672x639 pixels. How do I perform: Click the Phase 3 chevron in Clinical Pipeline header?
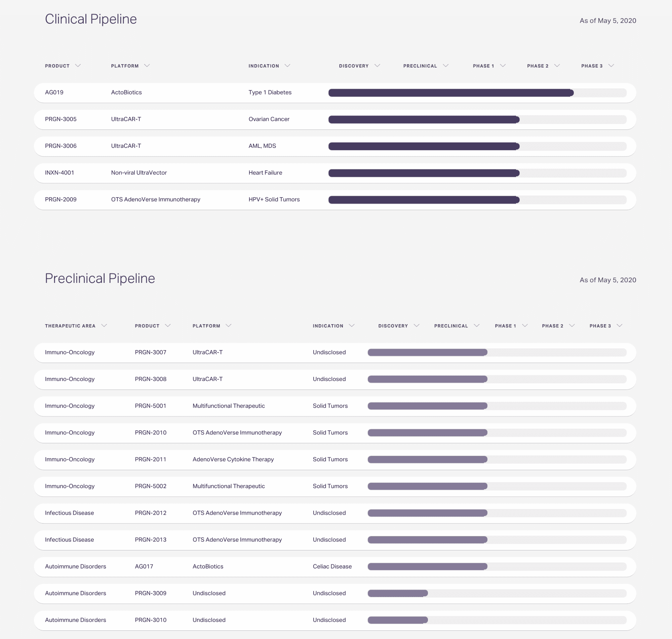(611, 66)
